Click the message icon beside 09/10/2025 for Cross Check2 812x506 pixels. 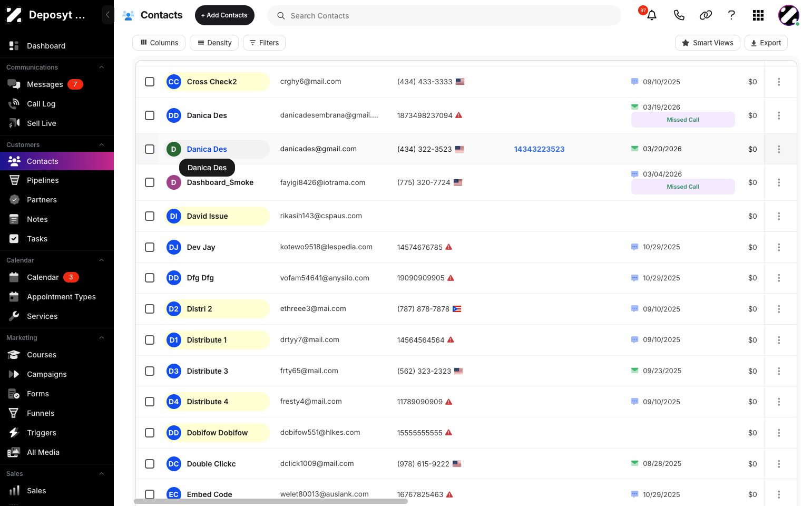coord(635,82)
